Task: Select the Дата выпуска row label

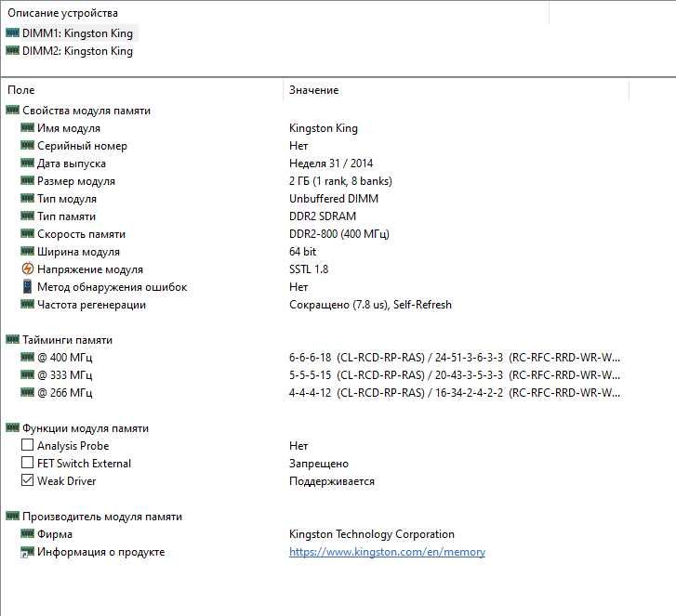Action: click(x=72, y=164)
